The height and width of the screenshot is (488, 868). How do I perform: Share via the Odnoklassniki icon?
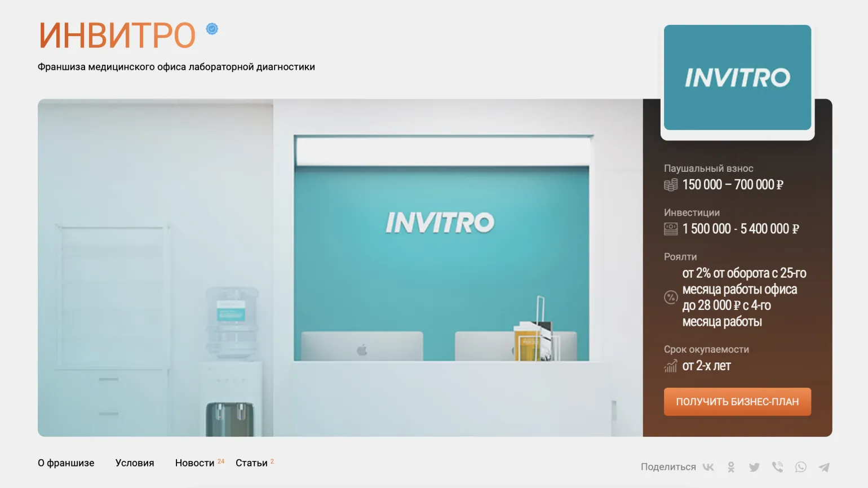click(731, 467)
